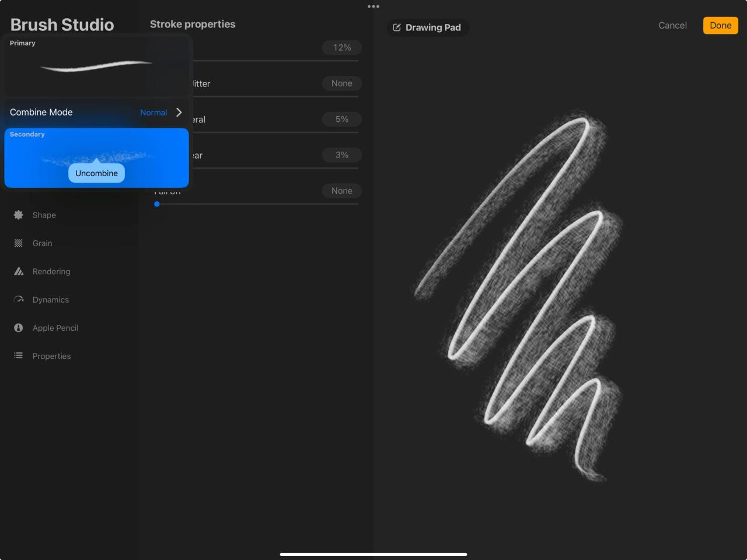Open the Properties section
The image size is (747, 560).
coord(51,356)
